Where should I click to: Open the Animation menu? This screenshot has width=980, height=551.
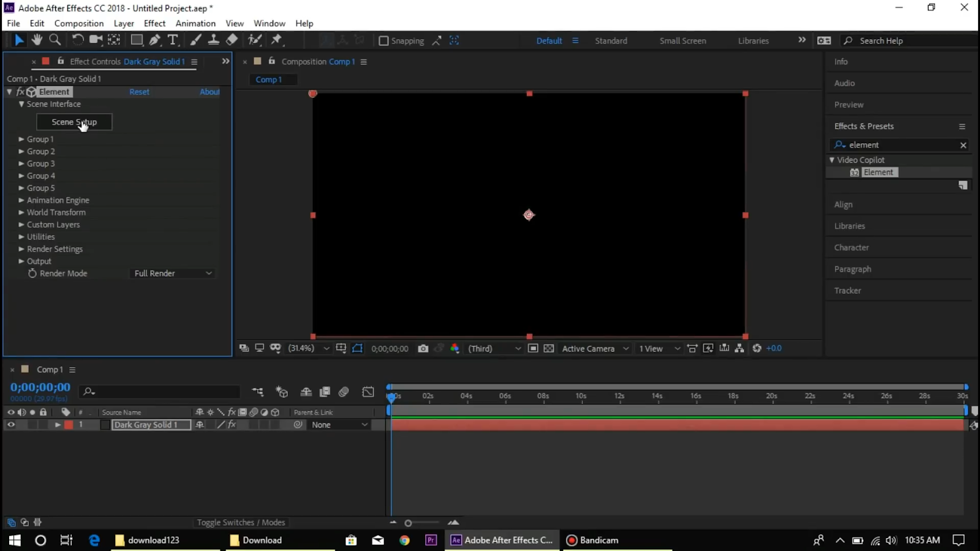pyautogui.click(x=195, y=23)
